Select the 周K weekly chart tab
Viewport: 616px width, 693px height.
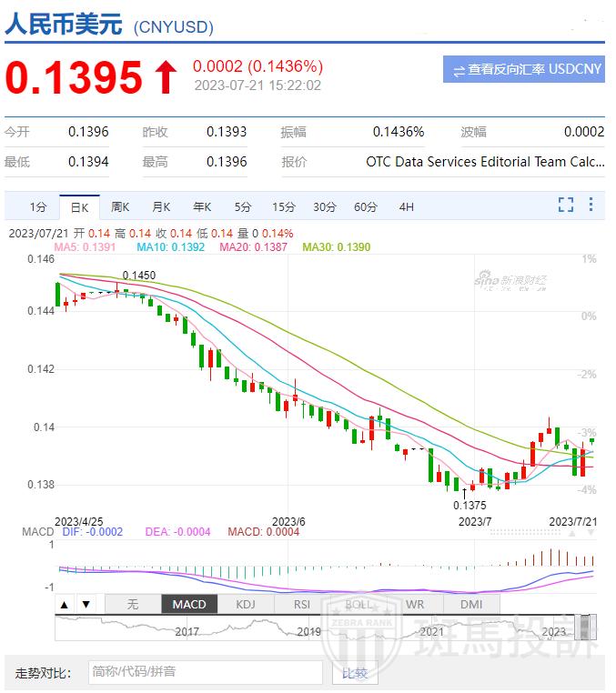120,206
